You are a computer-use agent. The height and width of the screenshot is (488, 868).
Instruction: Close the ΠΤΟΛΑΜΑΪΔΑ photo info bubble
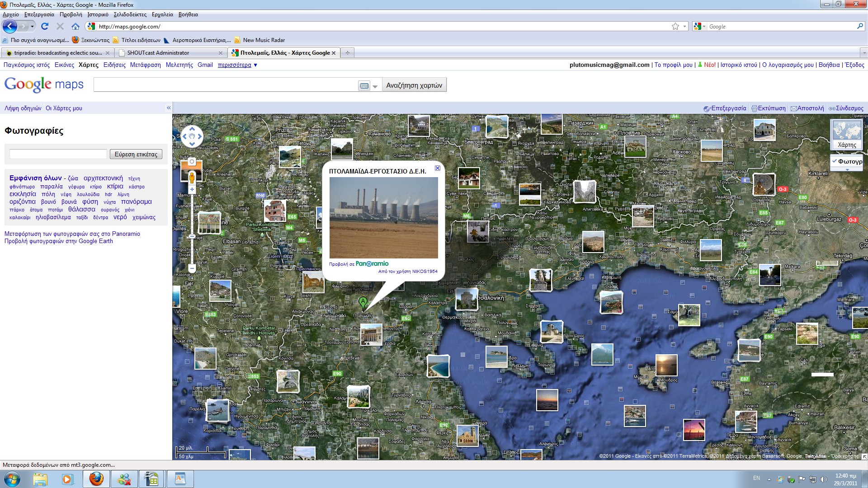click(437, 168)
